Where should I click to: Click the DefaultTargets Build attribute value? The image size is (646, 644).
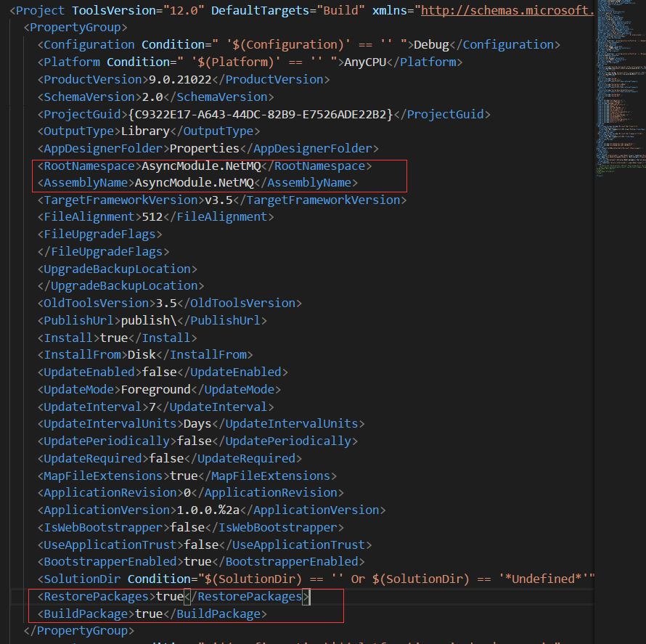pos(340,10)
